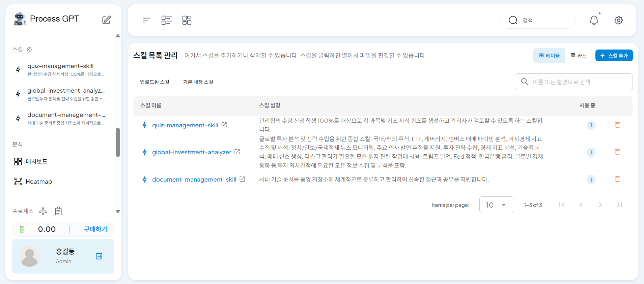Delete the document-management-skill row
The height and width of the screenshot is (284, 644).
click(x=617, y=179)
